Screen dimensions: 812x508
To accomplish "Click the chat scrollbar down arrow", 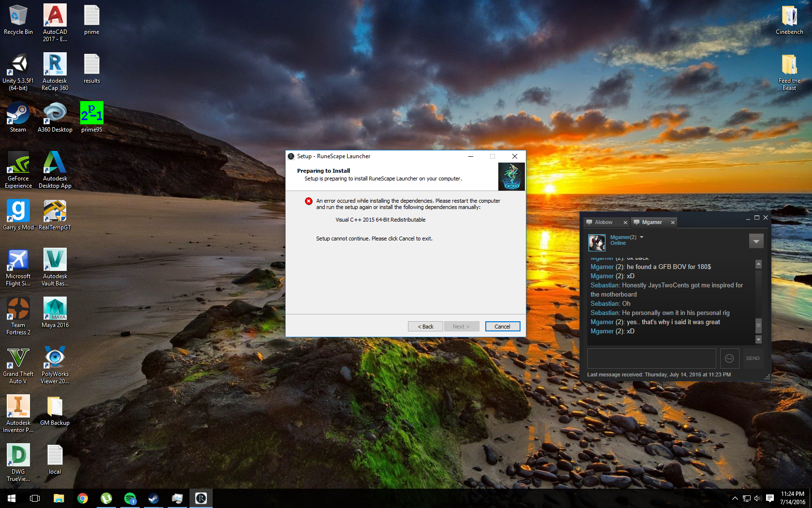I will coord(758,340).
